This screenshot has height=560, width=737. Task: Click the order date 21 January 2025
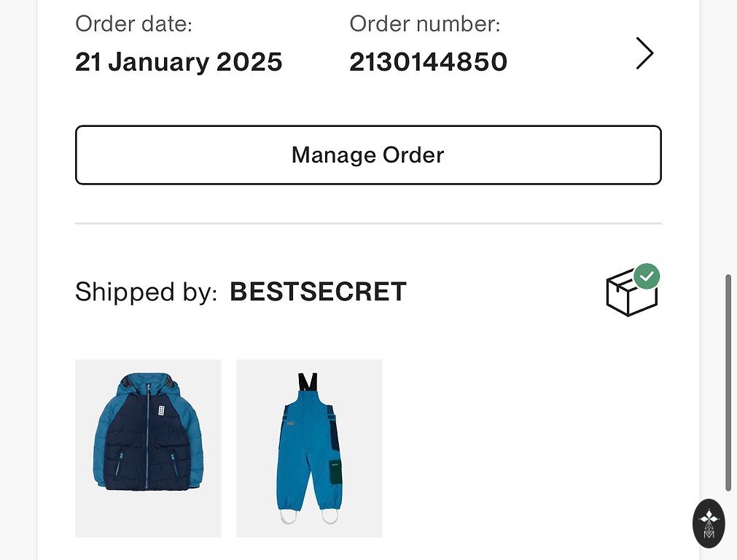pyautogui.click(x=179, y=62)
